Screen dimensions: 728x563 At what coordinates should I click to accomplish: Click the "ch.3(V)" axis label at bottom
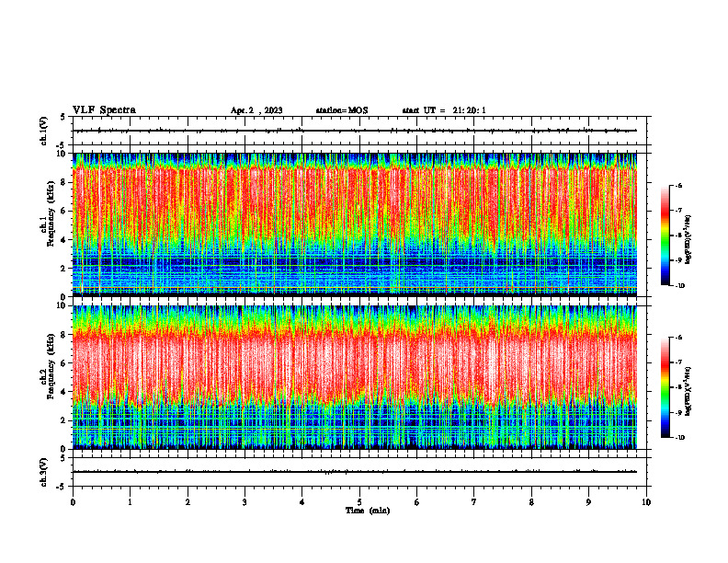[43, 472]
